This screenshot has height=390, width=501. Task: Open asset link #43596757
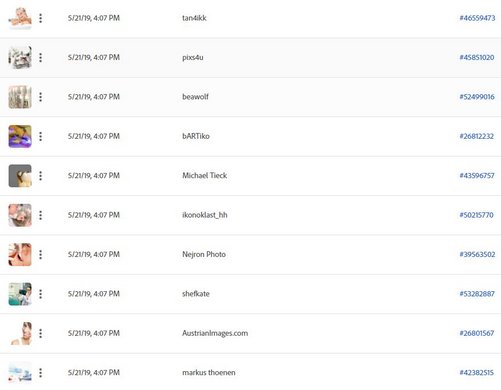pos(477,176)
